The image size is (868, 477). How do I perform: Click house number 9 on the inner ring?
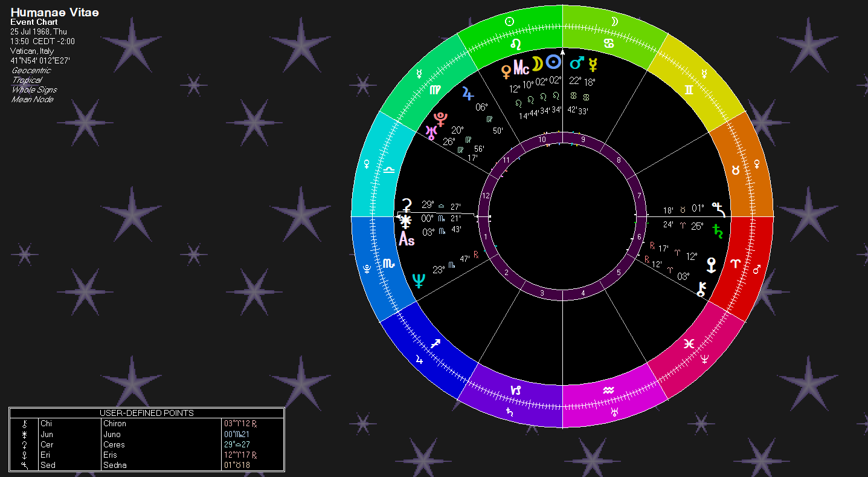click(x=583, y=140)
